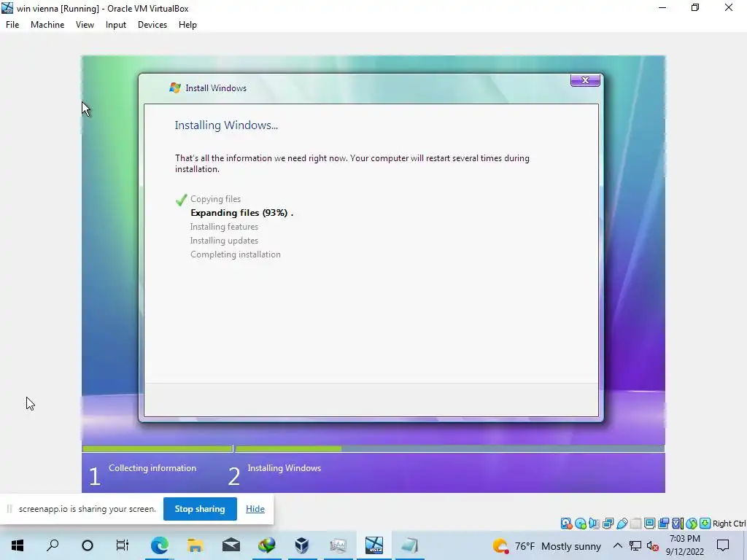
Task: Click display settings indicator icon
Action: (649, 524)
